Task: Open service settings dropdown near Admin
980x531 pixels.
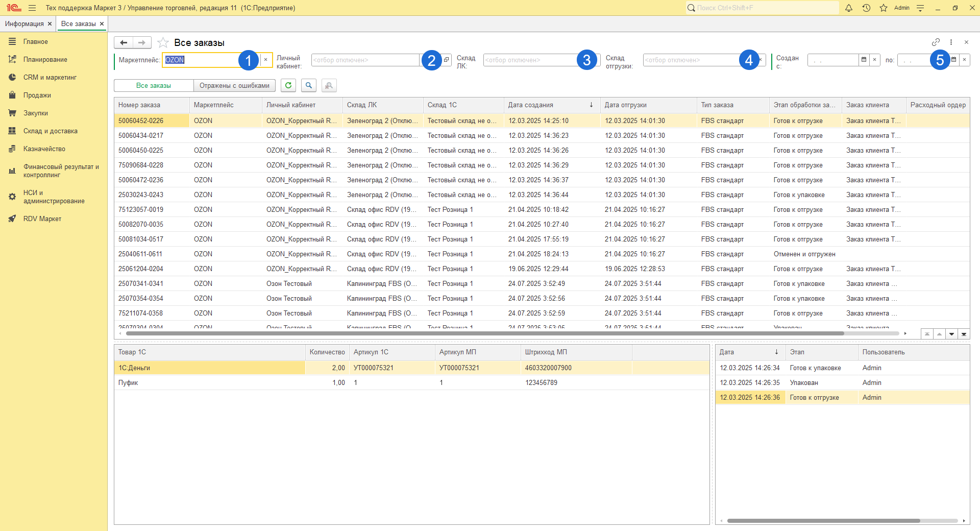Action: coord(920,8)
